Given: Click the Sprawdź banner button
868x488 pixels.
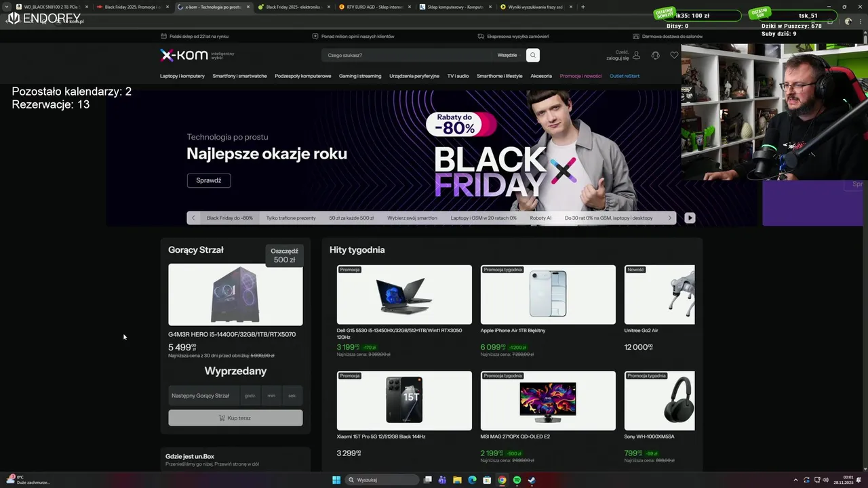Looking at the screenshot, I should point(209,180).
